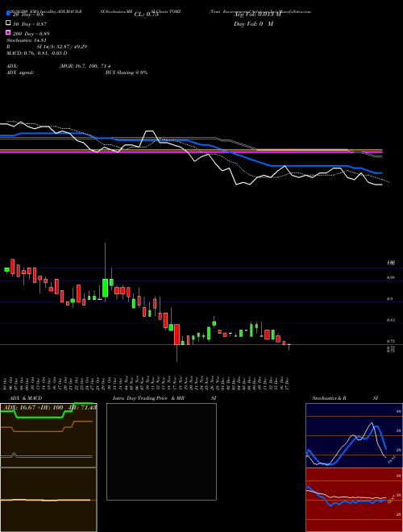Click the 'BUY Slowing @ 0%' signal text
This screenshot has height=532, width=403.
tap(127, 73)
